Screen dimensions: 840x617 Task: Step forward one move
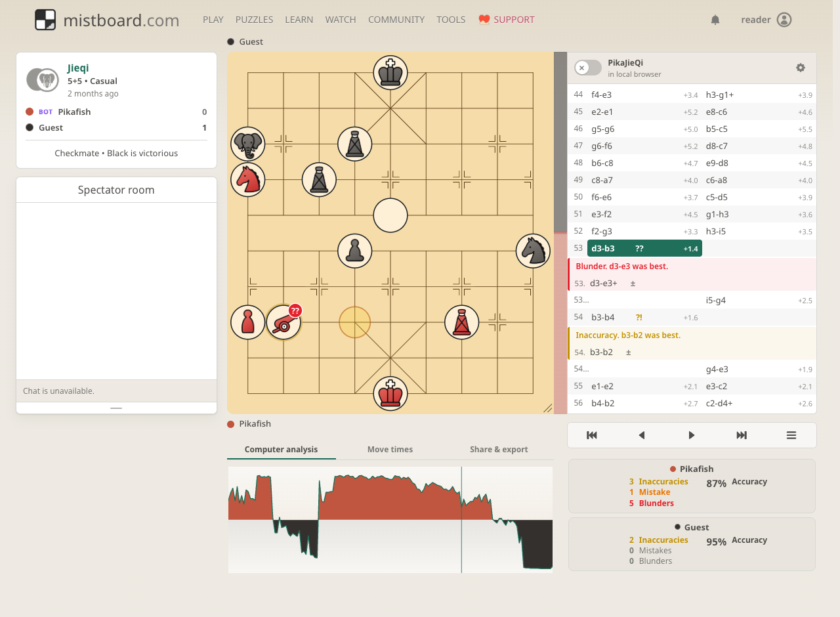[x=692, y=435]
